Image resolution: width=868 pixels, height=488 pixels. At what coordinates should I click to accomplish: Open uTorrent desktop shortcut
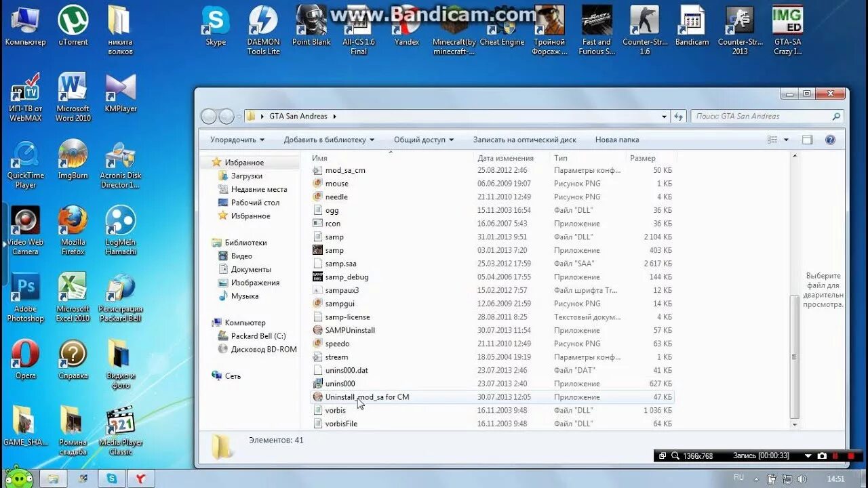[73, 26]
